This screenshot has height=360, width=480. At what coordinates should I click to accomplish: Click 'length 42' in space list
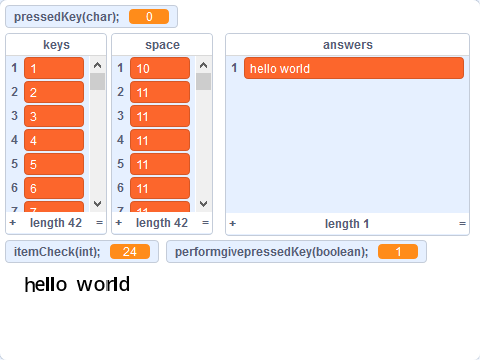[x=162, y=223]
